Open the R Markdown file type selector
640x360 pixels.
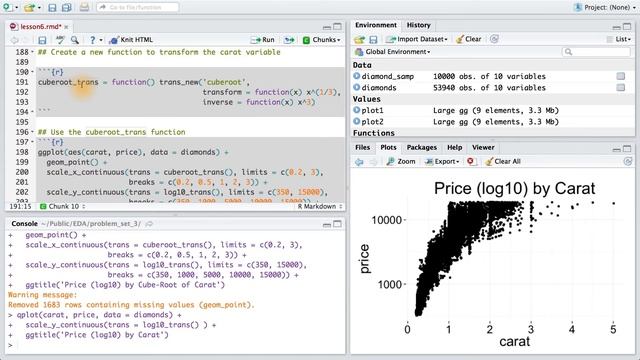[320, 207]
